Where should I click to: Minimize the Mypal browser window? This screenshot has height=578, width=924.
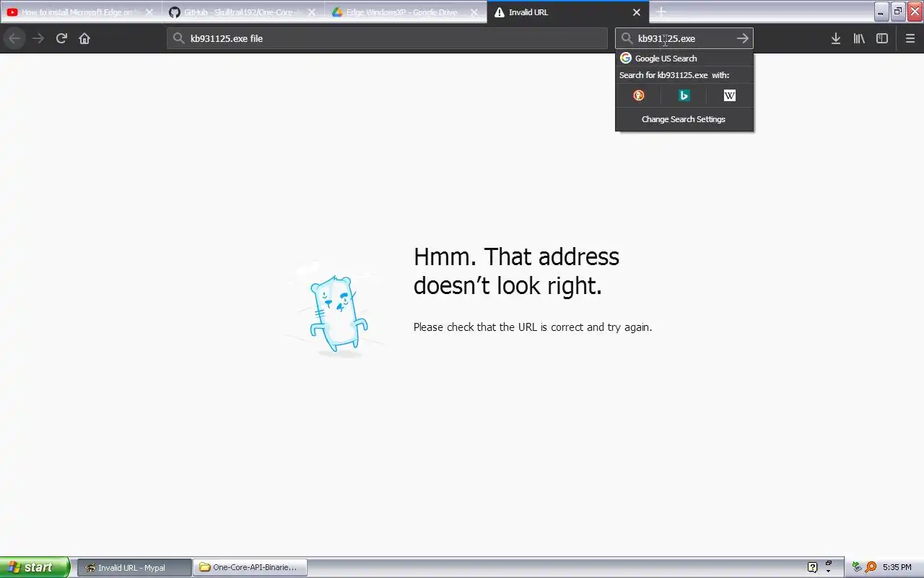point(881,12)
